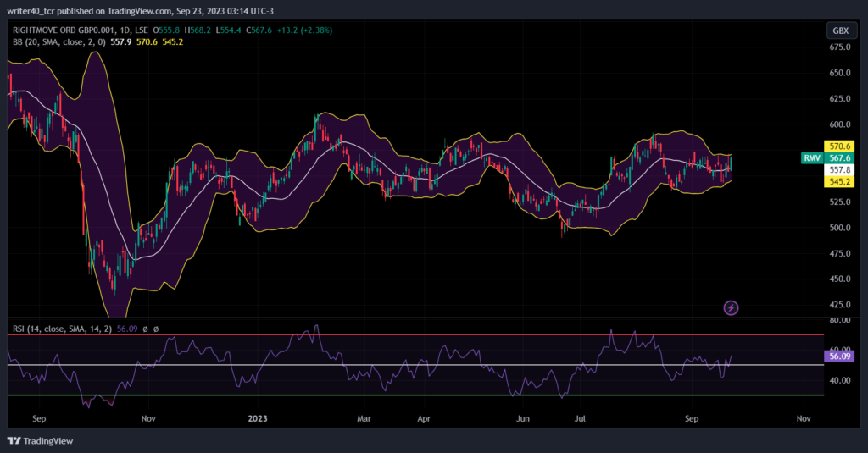Click the 545.2 lower value in BB legend
The image size is (868, 453).
click(173, 42)
